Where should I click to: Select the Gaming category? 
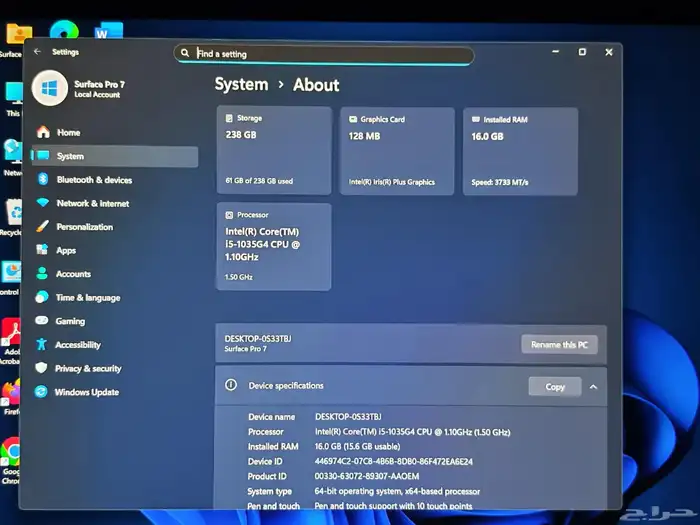70,321
